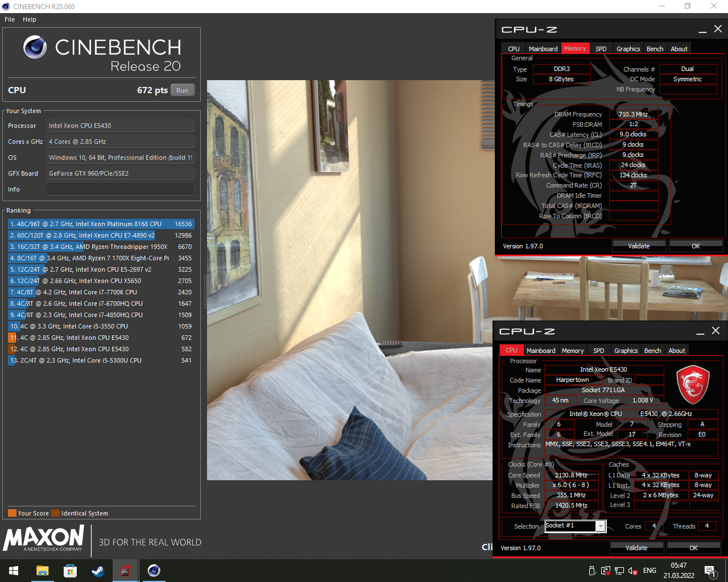Select ranking row Intel Xeon CPU X5650
The image size is (728, 582).
101,281
